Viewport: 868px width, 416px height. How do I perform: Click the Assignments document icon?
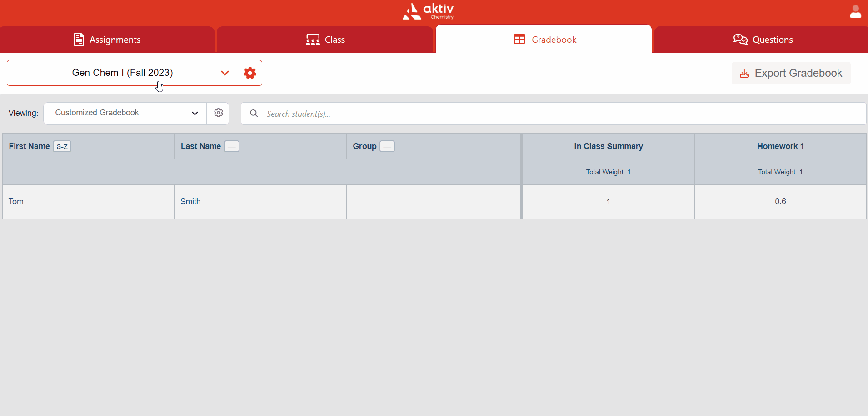click(79, 40)
